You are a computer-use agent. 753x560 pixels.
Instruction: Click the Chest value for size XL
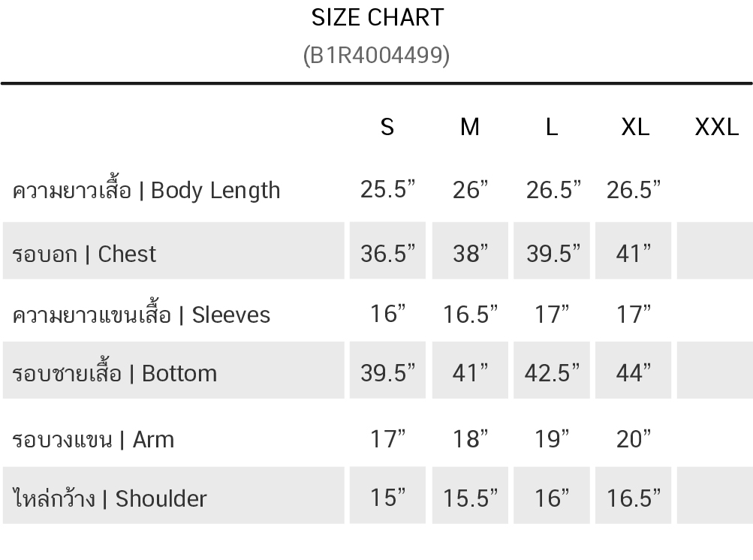[x=634, y=254]
